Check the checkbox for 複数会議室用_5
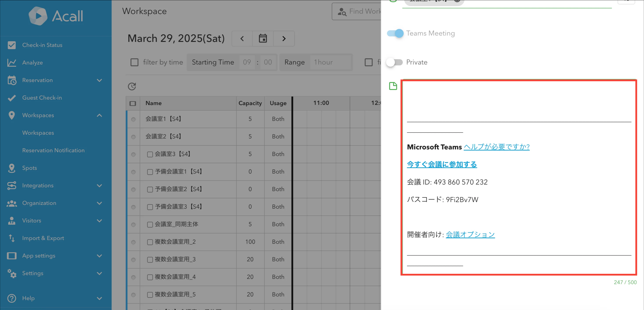This screenshot has width=644, height=310. pyautogui.click(x=150, y=295)
